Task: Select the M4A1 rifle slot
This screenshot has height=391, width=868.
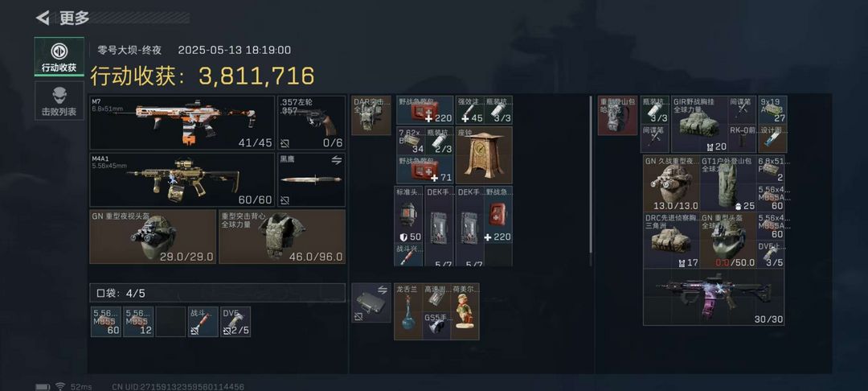Action: click(x=182, y=180)
